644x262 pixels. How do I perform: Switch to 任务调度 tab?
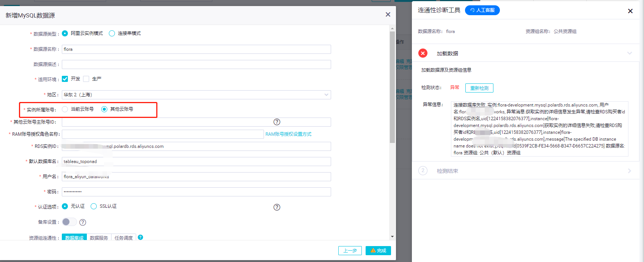(124, 238)
